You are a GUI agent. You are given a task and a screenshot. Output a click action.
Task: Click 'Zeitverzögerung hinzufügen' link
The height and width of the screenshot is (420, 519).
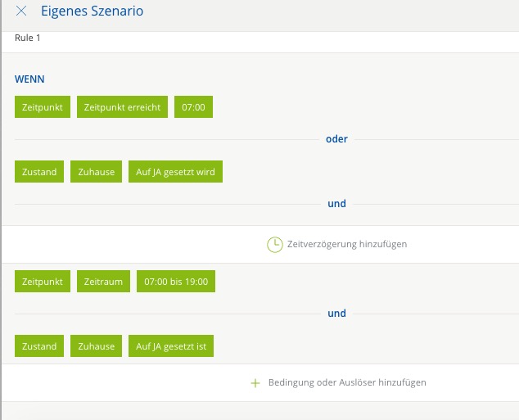(x=346, y=244)
